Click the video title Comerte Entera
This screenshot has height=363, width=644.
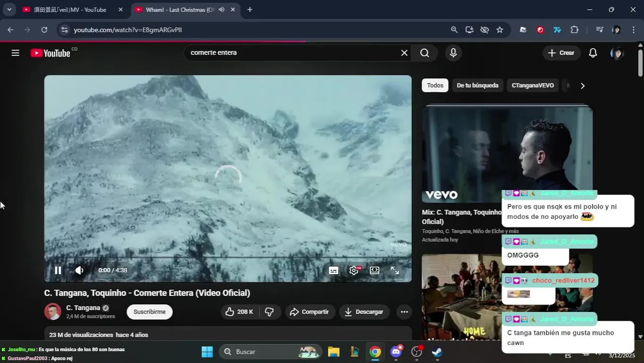pos(147,293)
